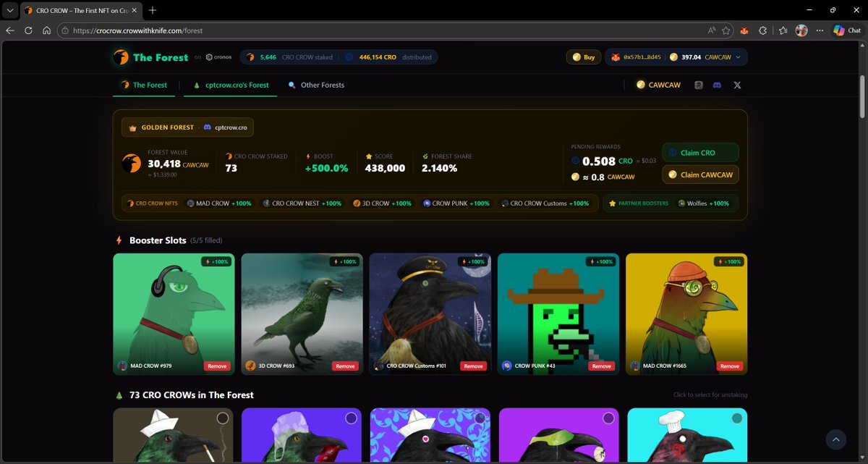Screen dimensions: 868x464
Task: Open browser Extensions puzzle icon
Action: (x=762, y=30)
